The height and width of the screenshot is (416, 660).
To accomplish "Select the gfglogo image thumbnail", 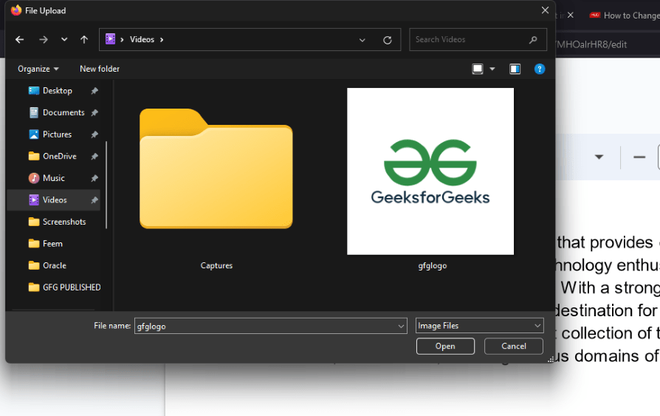I will (x=430, y=171).
